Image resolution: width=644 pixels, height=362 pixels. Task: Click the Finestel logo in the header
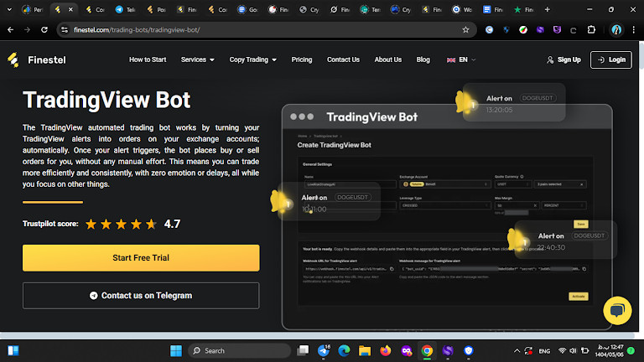point(37,60)
